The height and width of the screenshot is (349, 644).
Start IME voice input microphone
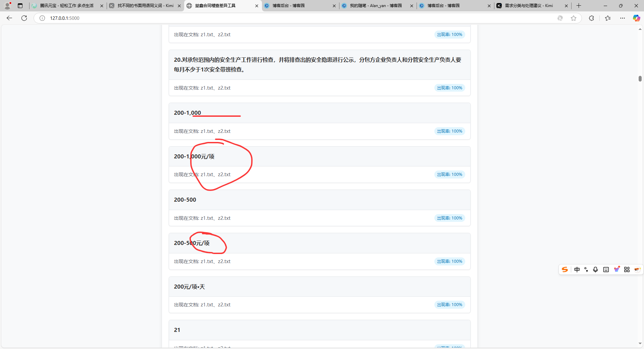[x=595, y=269]
